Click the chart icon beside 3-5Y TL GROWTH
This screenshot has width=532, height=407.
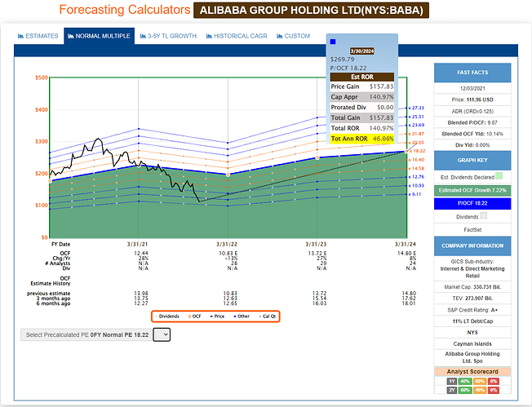(x=143, y=36)
